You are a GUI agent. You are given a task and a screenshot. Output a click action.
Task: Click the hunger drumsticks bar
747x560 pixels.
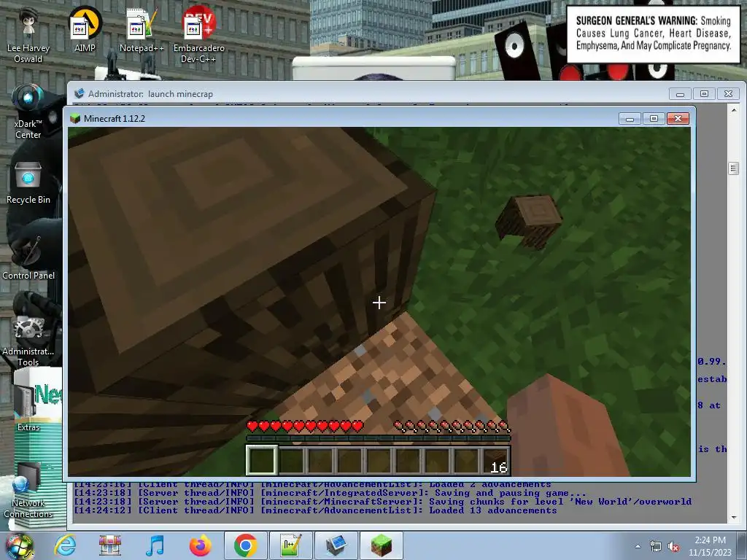[x=452, y=426]
